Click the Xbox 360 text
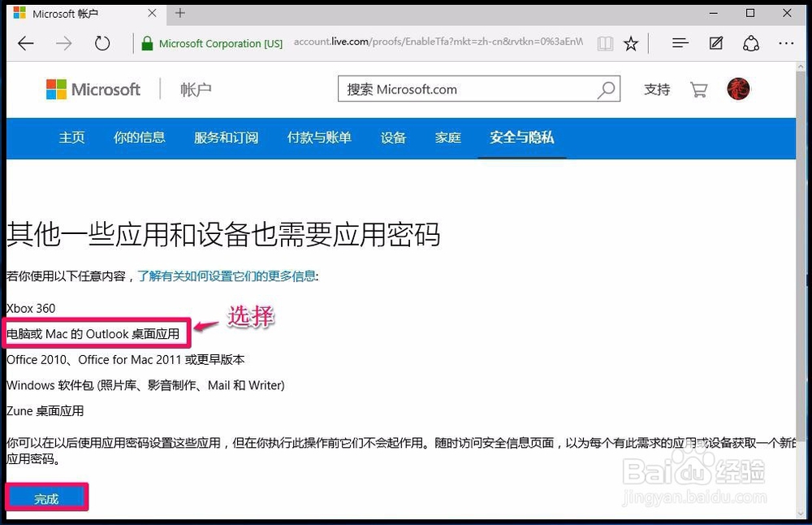 pos(31,308)
